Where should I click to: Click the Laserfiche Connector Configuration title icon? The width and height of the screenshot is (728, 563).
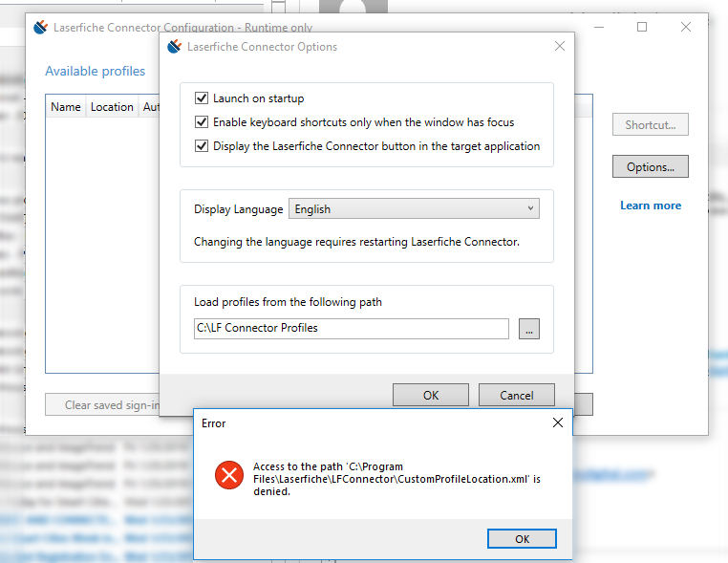(x=40, y=28)
